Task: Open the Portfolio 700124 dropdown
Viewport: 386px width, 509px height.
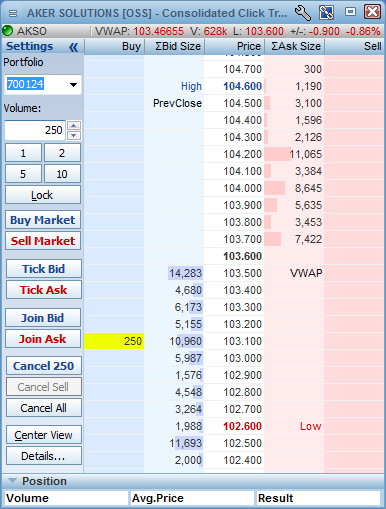Action: point(73,85)
